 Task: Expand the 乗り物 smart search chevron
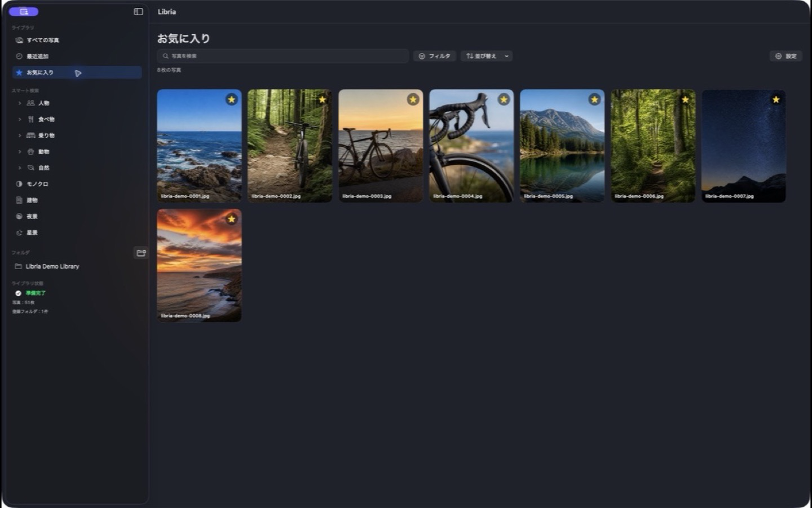[20, 135]
